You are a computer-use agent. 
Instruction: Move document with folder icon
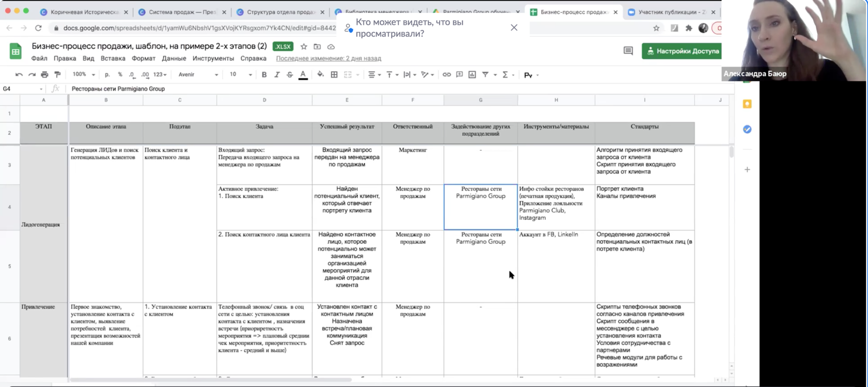tap(317, 47)
